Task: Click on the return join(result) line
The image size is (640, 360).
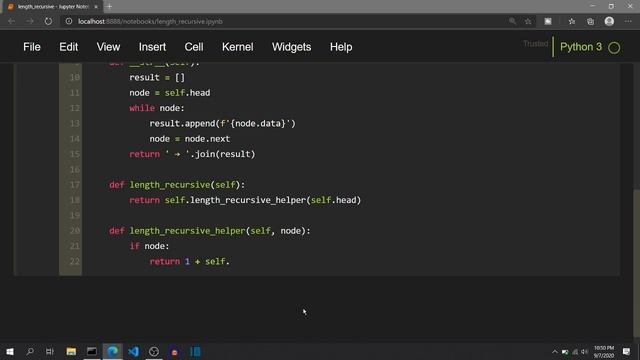Action: pos(192,154)
